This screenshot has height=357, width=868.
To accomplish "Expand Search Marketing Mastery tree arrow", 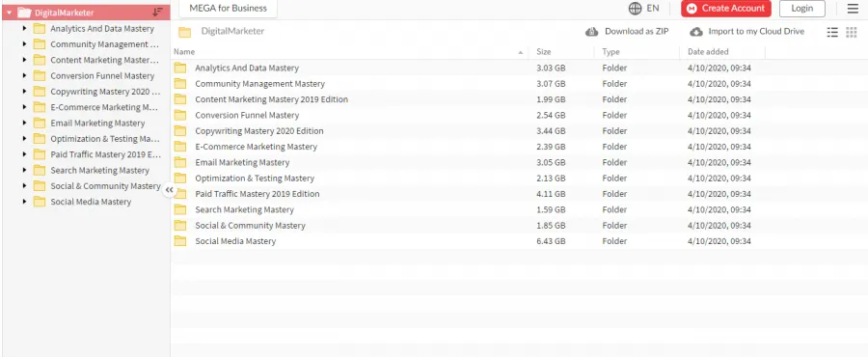I will click(24, 170).
